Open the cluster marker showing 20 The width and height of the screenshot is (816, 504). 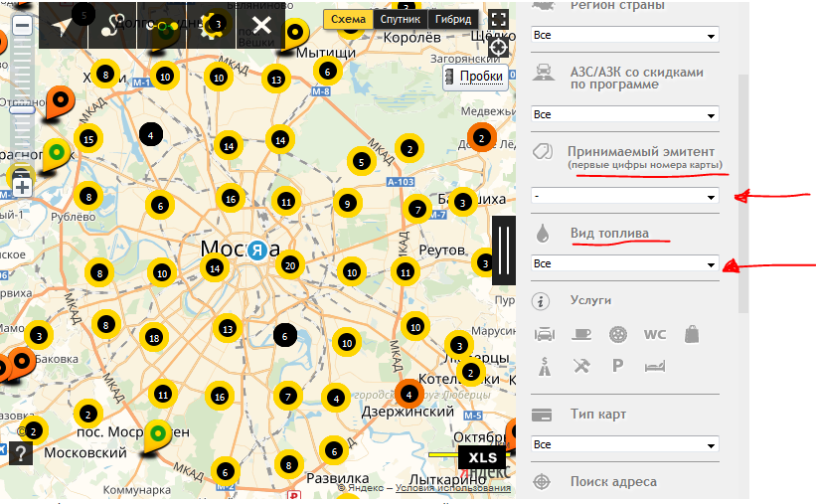[x=290, y=265]
